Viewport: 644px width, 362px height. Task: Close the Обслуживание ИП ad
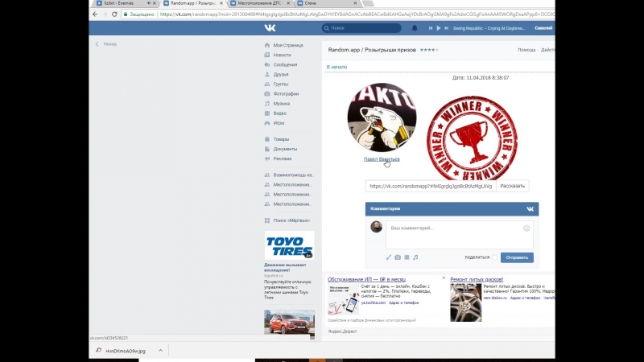pyautogui.click(x=444, y=278)
